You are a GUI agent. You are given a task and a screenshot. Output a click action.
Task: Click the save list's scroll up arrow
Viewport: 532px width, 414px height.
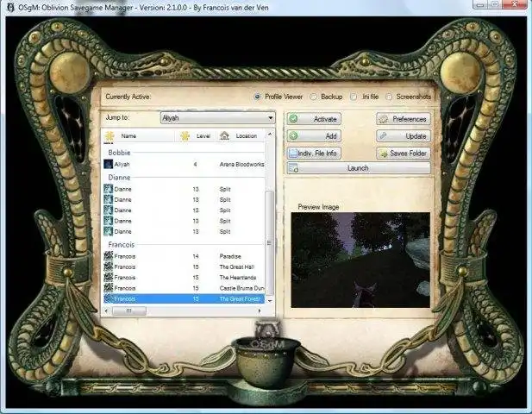(x=270, y=135)
